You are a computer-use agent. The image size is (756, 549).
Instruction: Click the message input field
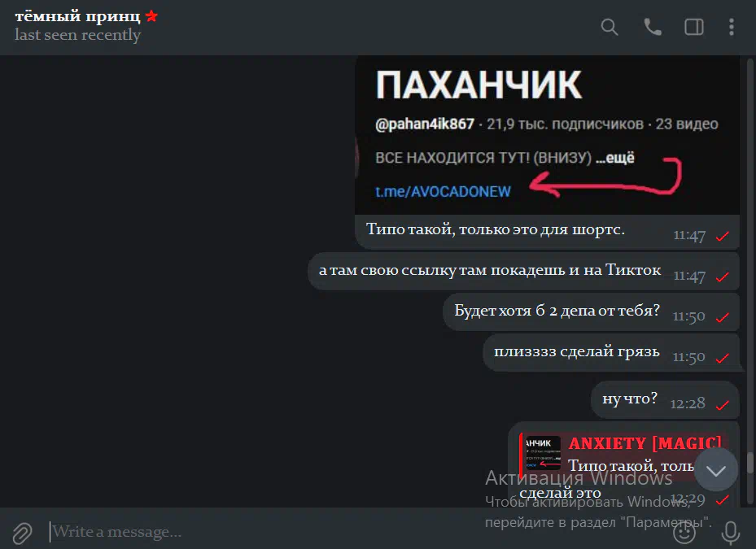[x=356, y=532]
